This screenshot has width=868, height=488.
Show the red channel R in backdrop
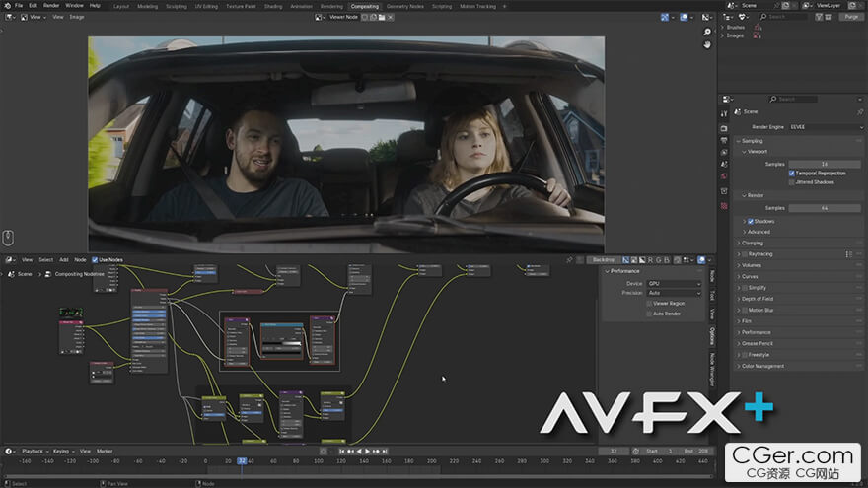(x=650, y=260)
